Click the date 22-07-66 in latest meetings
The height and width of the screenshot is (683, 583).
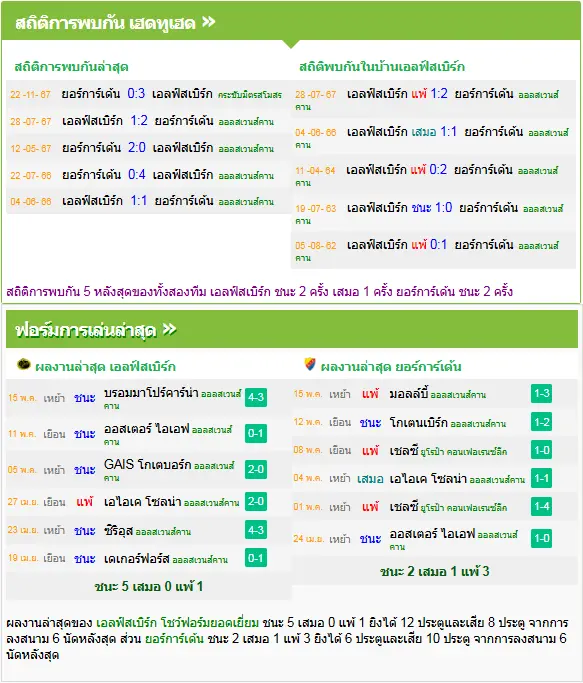pos(31,176)
